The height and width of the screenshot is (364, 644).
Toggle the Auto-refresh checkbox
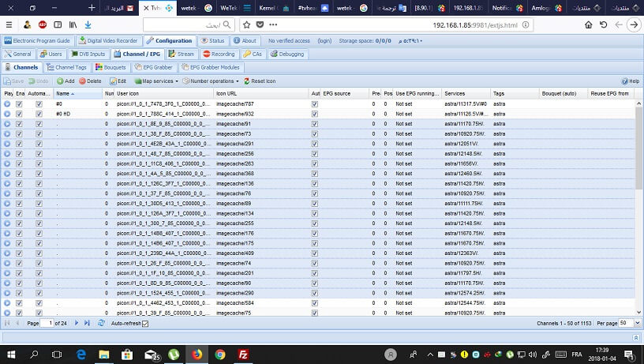point(144,324)
